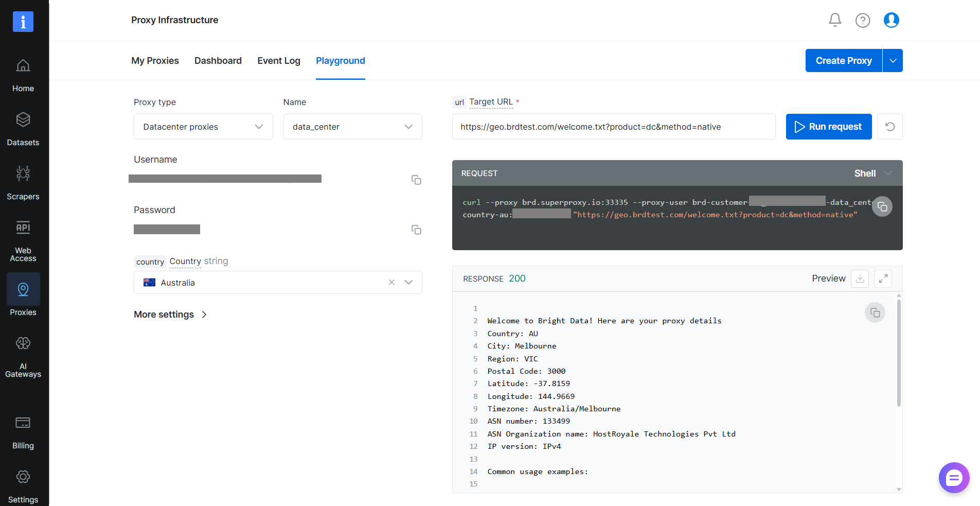
Task: Click Run request button
Action: [829, 127]
